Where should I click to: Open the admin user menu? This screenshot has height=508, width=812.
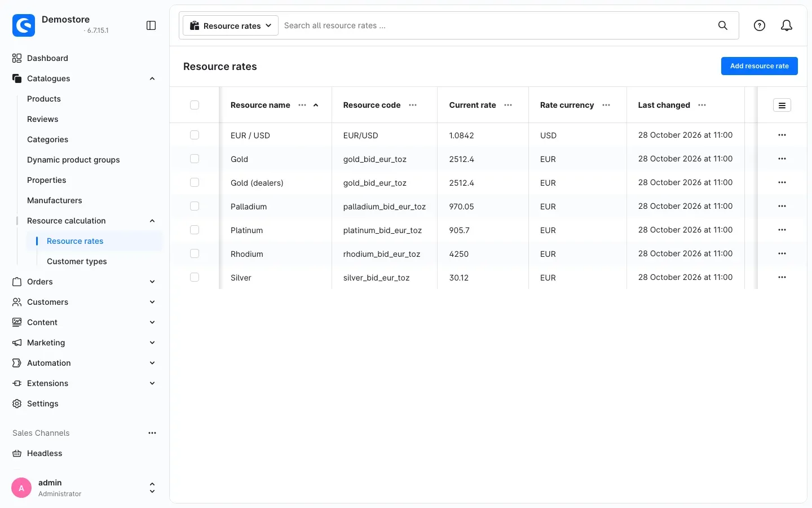(83, 488)
